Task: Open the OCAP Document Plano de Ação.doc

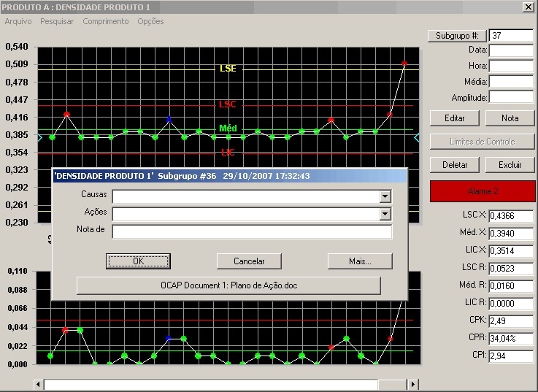Action: [x=229, y=285]
